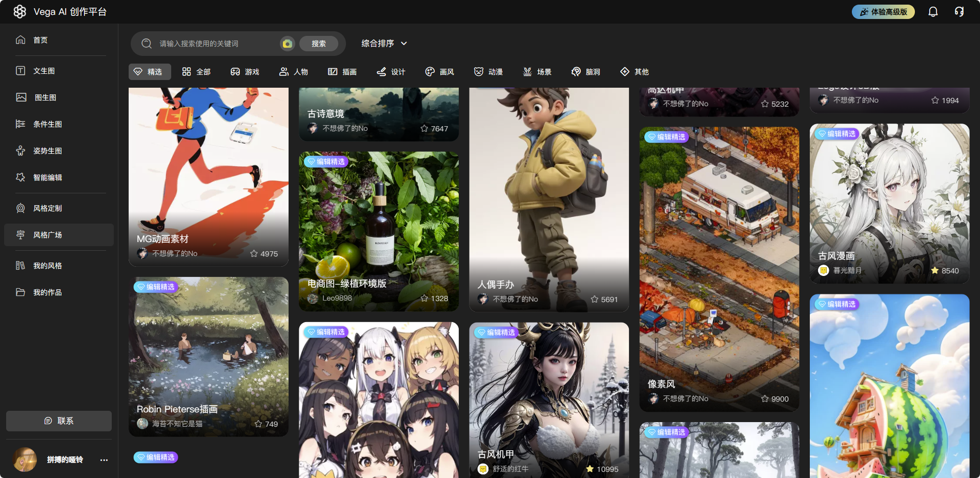This screenshot has height=478, width=980.
Task: Focus the keyword search input field
Action: point(217,44)
